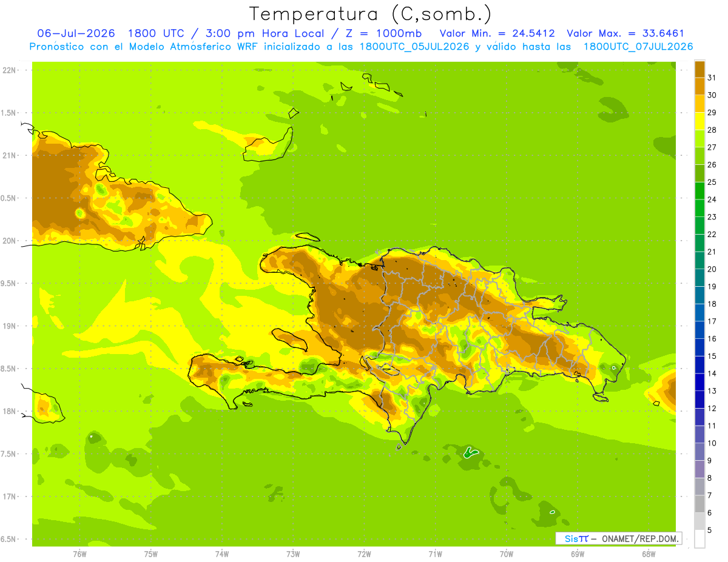
Task: Click the "0.5N" latitude axis label
Action: click(8, 198)
